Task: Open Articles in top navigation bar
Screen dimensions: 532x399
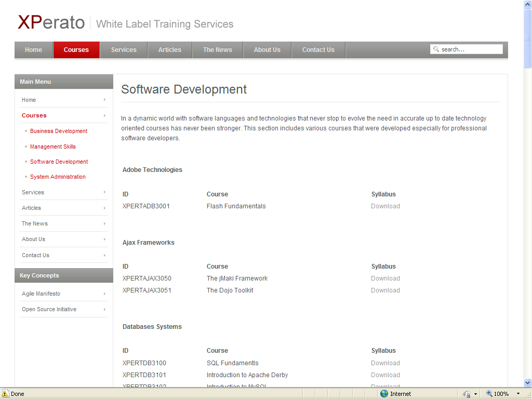Action: pos(170,50)
